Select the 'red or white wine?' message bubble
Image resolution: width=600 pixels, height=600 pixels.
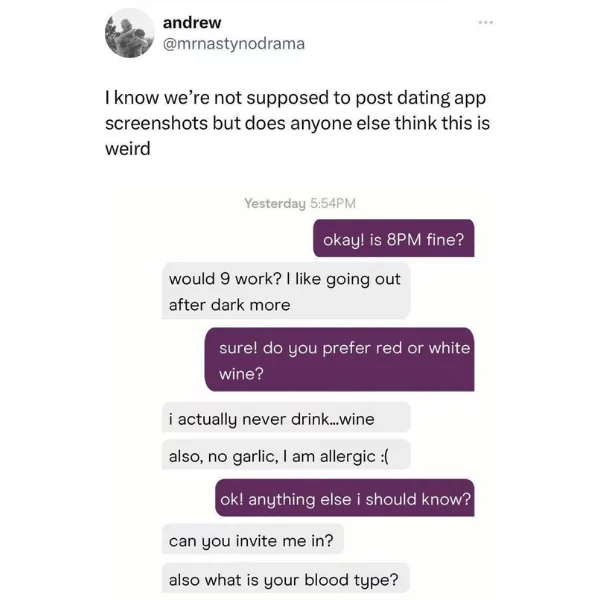click(x=339, y=359)
